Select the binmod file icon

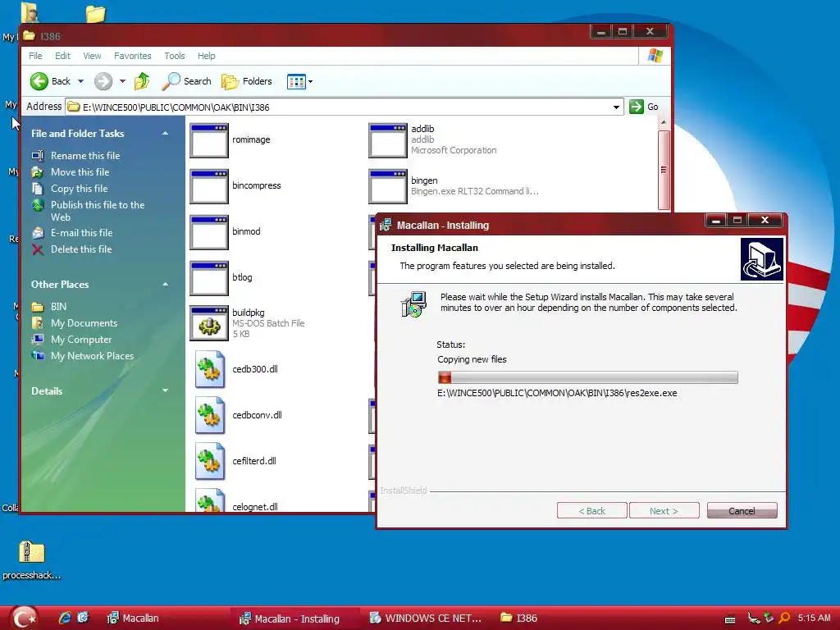pos(209,232)
